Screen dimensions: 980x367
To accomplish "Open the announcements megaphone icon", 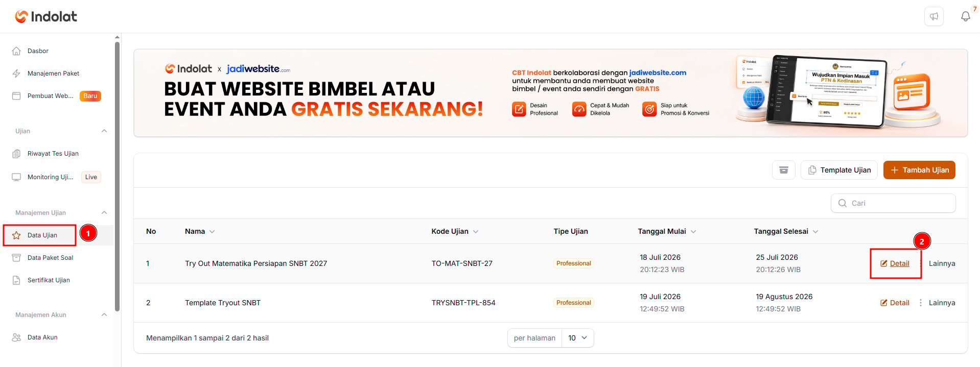I will [x=934, y=16].
